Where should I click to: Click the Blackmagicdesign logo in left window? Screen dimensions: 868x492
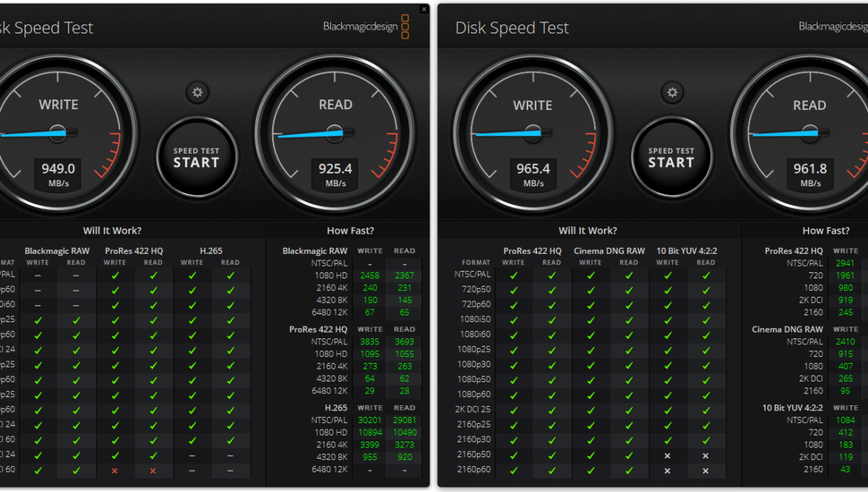tap(366, 27)
